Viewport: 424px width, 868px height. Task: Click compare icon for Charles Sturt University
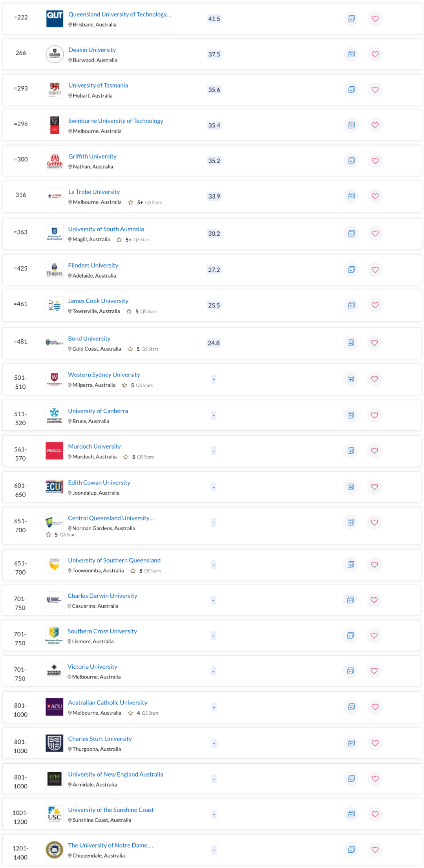tap(351, 743)
